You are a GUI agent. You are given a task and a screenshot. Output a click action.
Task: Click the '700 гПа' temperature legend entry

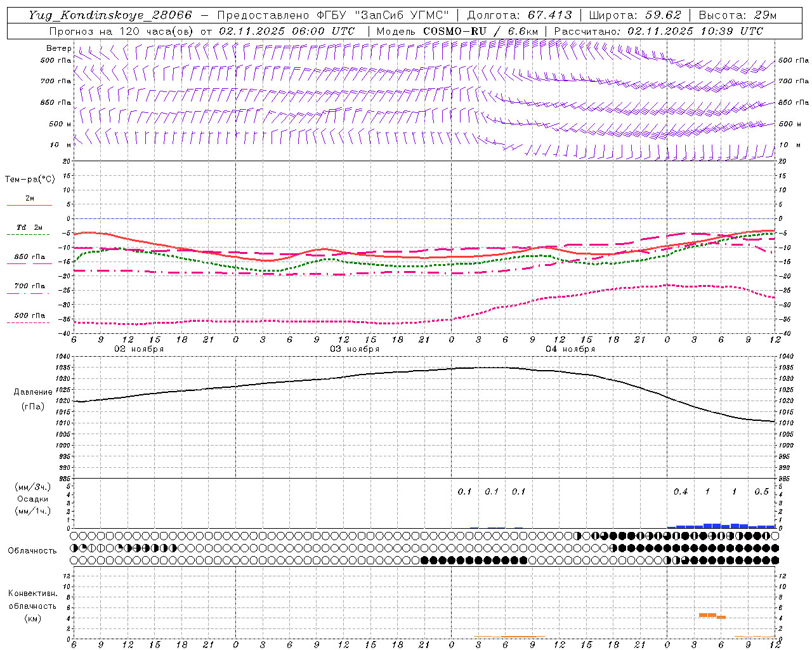[x=30, y=286]
